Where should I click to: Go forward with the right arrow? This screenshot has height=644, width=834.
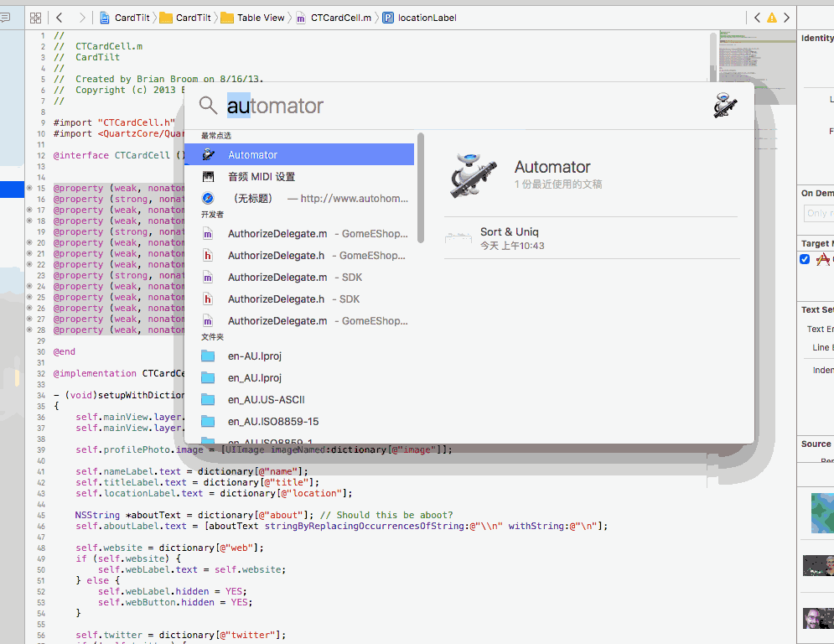click(81, 18)
